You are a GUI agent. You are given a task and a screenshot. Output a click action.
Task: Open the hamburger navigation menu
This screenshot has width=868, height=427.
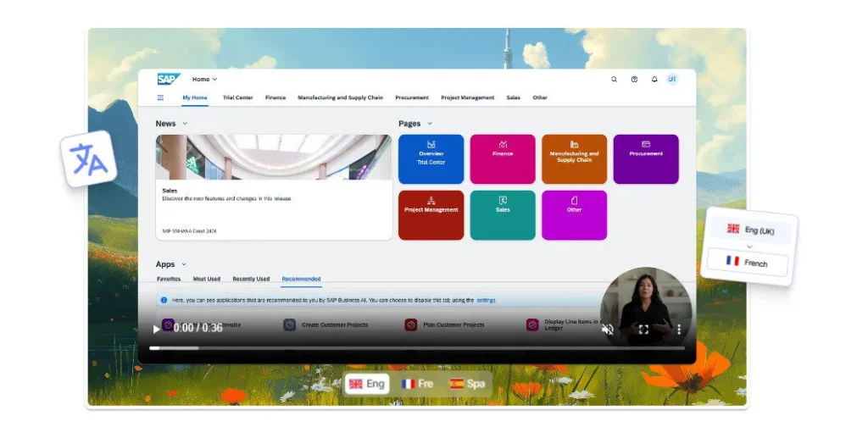click(x=160, y=97)
